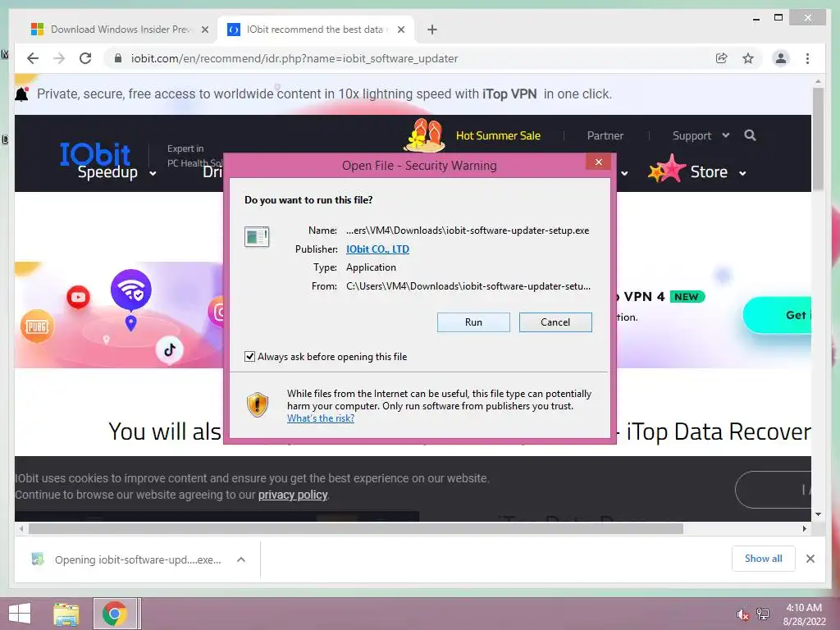The height and width of the screenshot is (630, 840).
Task: Select the IObit recommend browser tab
Action: click(x=315, y=30)
